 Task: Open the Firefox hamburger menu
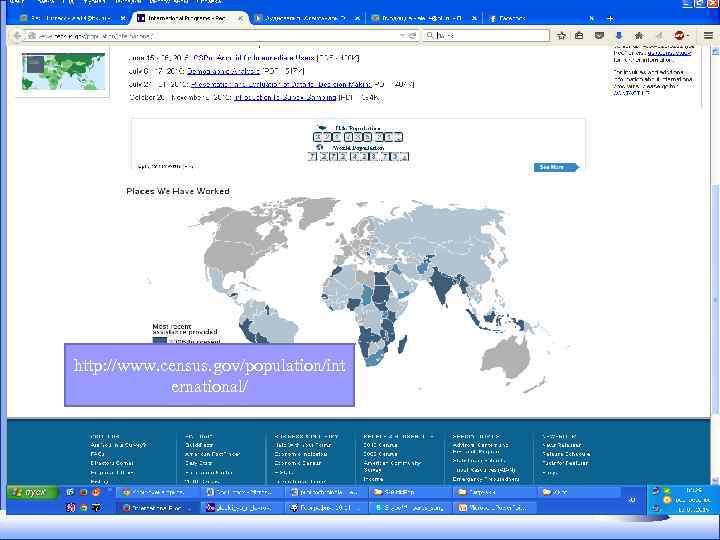click(x=708, y=35)
